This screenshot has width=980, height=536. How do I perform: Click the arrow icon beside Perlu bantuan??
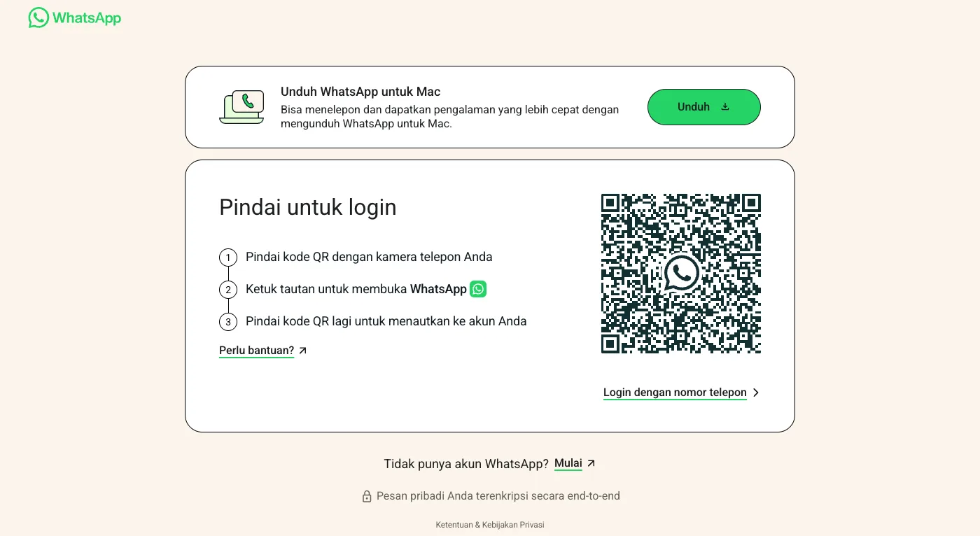(303, 351)
